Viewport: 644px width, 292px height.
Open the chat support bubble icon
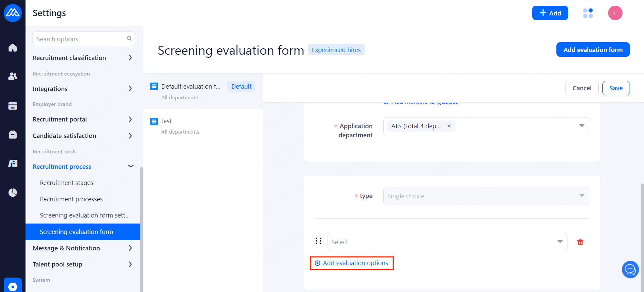click(630, 269)
